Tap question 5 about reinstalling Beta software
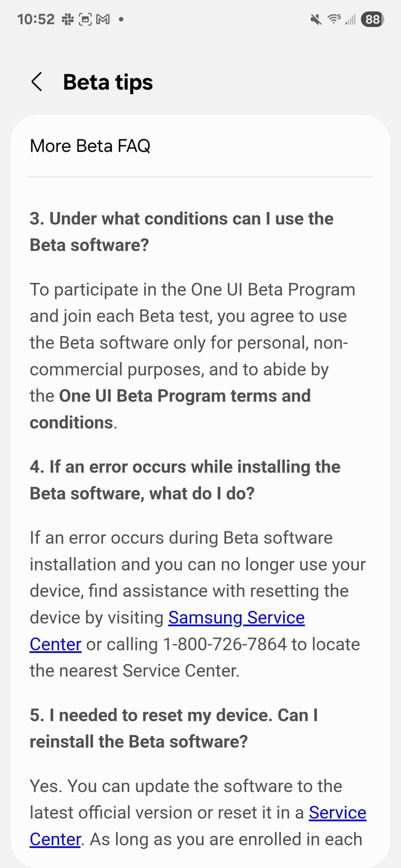 coord(173,728)
